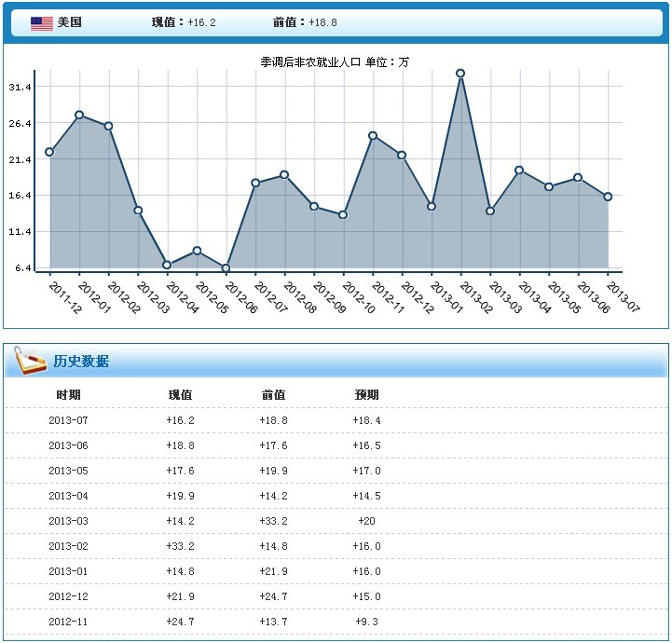Image resolution: width=672 pixels, height=643 pixels.
Task: Click the 时期 column header
Action: (68, 395)
